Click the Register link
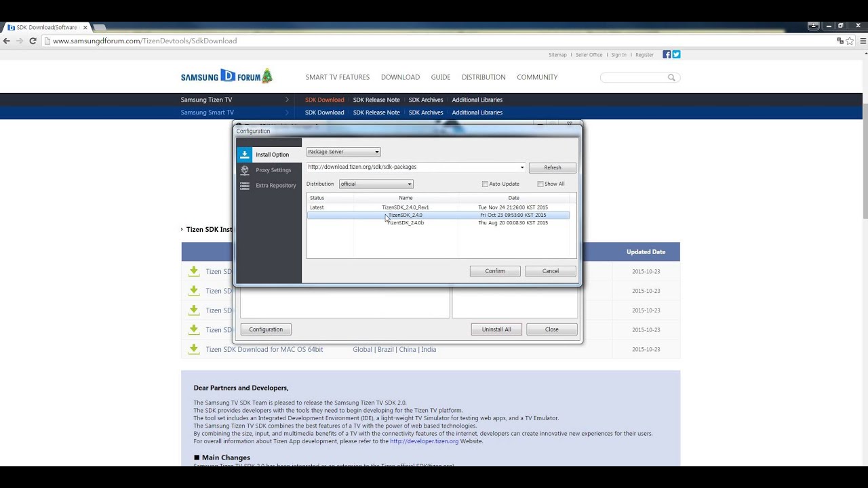Viewport: 868px width, 488px height. (x=644, y=55)
